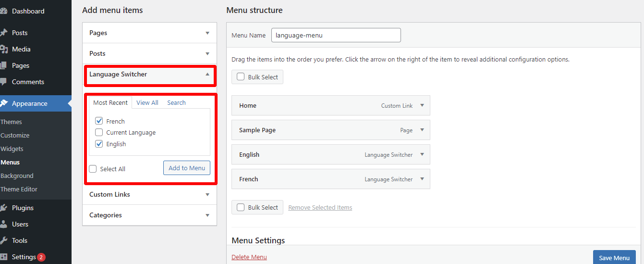The width and height of the screenshot is (644, 264).
Task: Check the Current Language checkbox
Action: pos(99,132)
